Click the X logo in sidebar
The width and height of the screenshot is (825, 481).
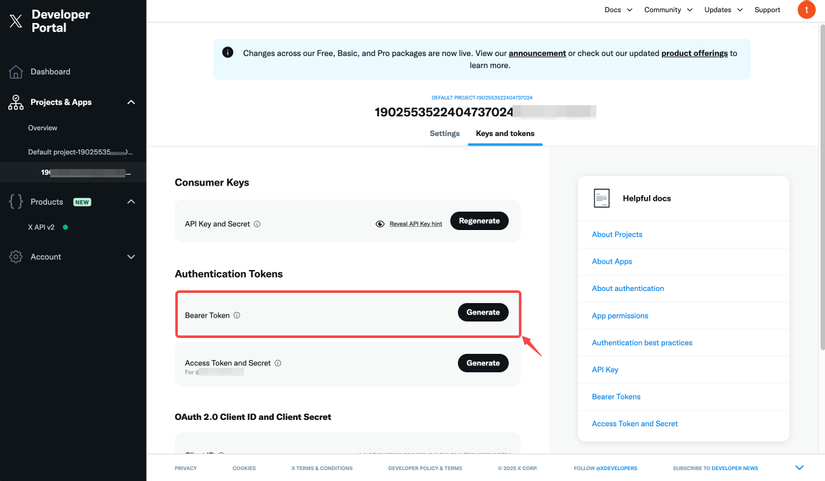[x=16, y=21]
